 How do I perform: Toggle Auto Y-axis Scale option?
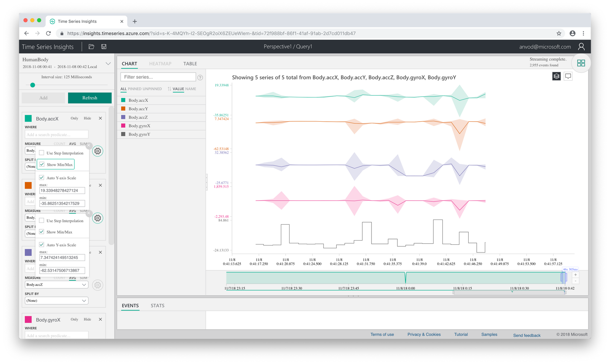coord(42,178)
